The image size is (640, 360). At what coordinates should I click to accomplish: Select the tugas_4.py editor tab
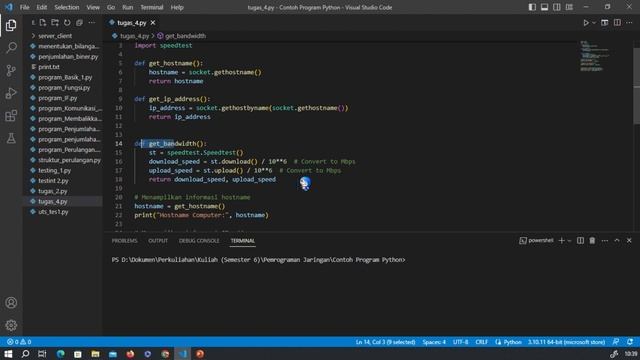(x=131, y=23)
